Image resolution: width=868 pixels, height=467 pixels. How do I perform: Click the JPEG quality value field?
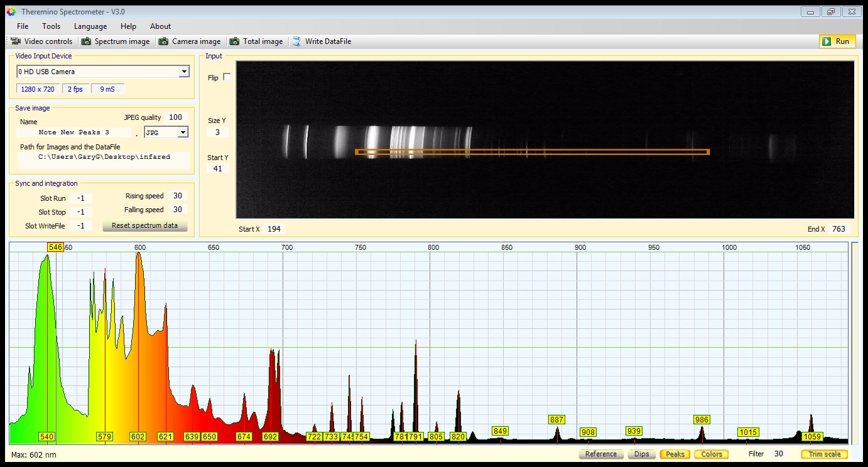(175, 117)
